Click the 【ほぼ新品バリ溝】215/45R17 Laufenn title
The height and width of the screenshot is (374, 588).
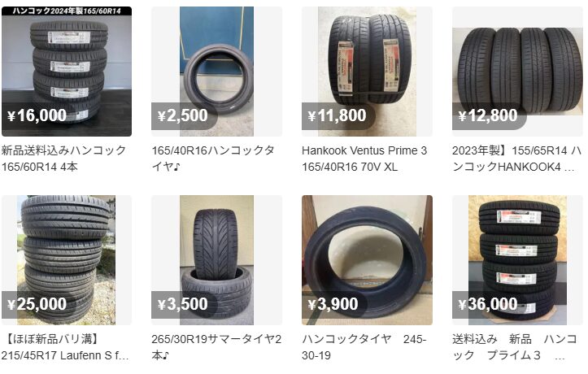pyautogui.click(x=65, y=347)
